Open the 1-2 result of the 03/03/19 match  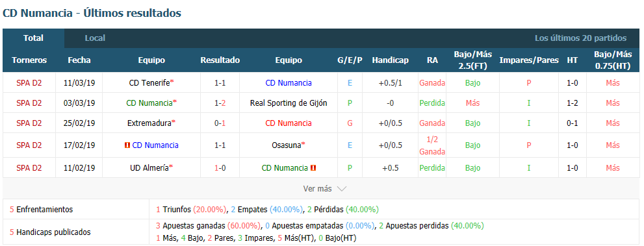click(220, 103)
